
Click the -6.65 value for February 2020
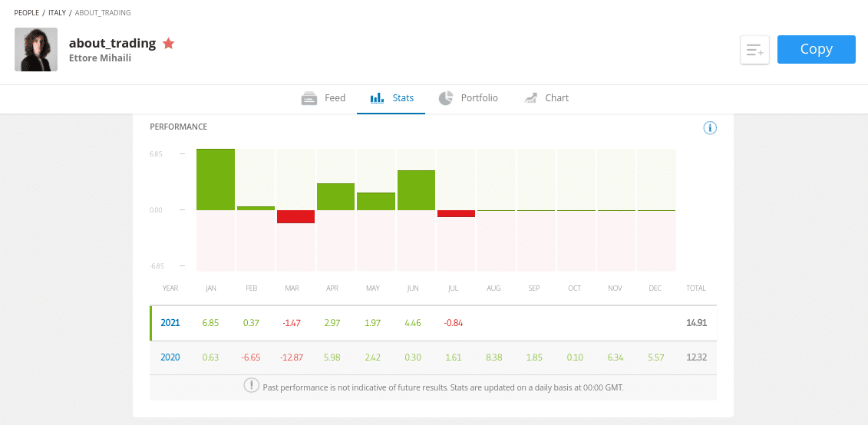pos(250,357)
